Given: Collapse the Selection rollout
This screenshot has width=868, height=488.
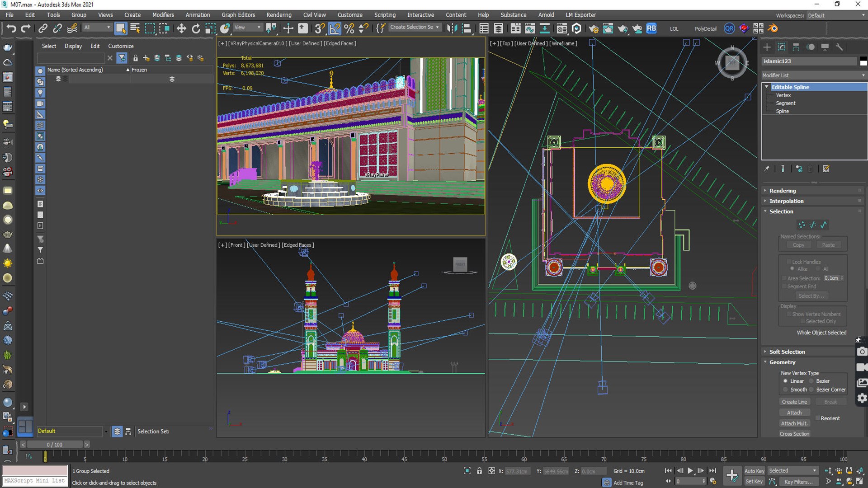Looking at the screenshot, I should tap(813, 211).
